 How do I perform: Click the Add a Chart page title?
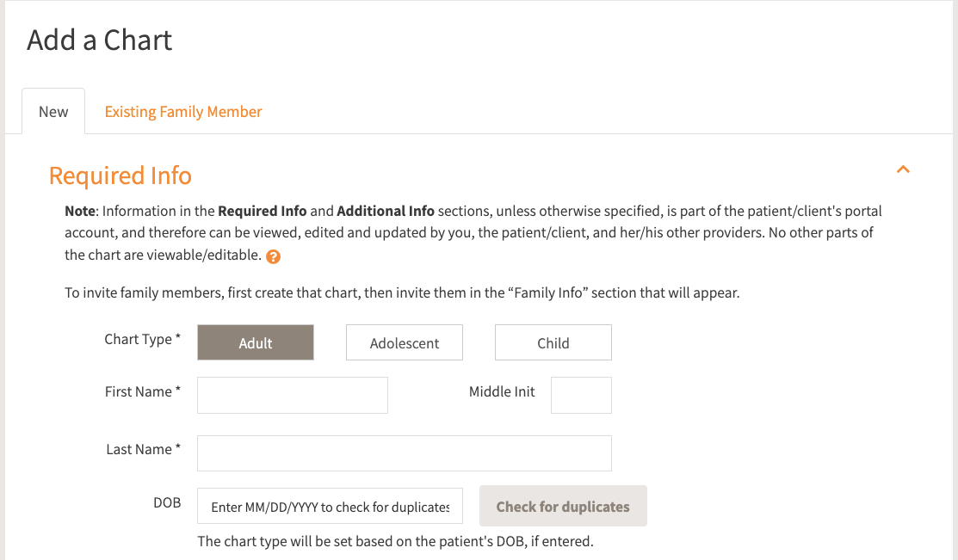point(100,40)
